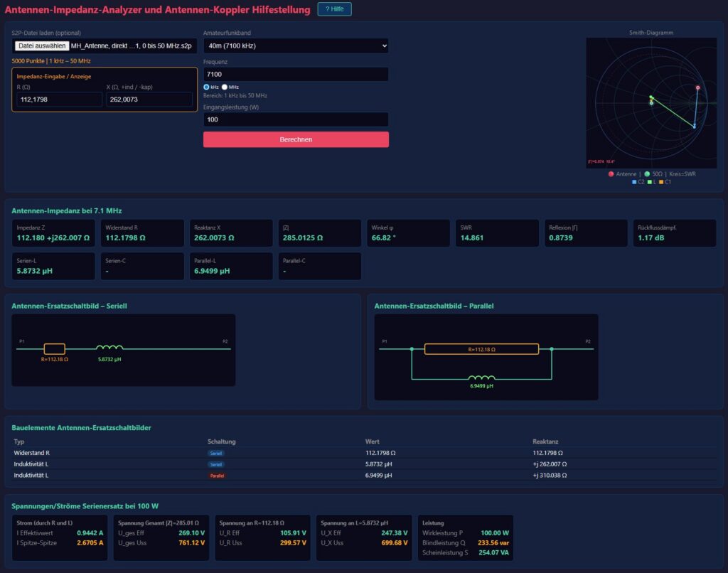Open the Hilfe dialog
The image size is (728, 573).
pyautogui.click(x=333, y=9)
